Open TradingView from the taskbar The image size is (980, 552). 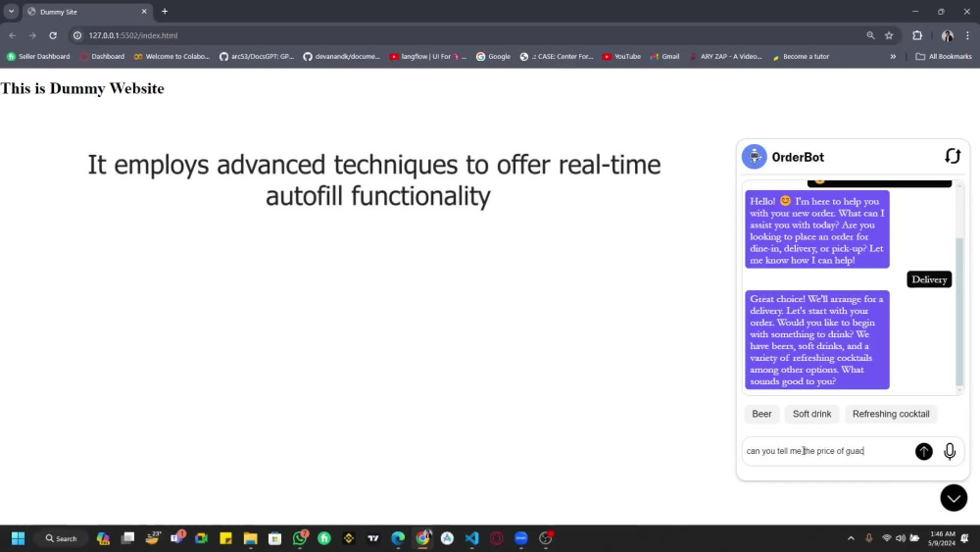[373, 538]
